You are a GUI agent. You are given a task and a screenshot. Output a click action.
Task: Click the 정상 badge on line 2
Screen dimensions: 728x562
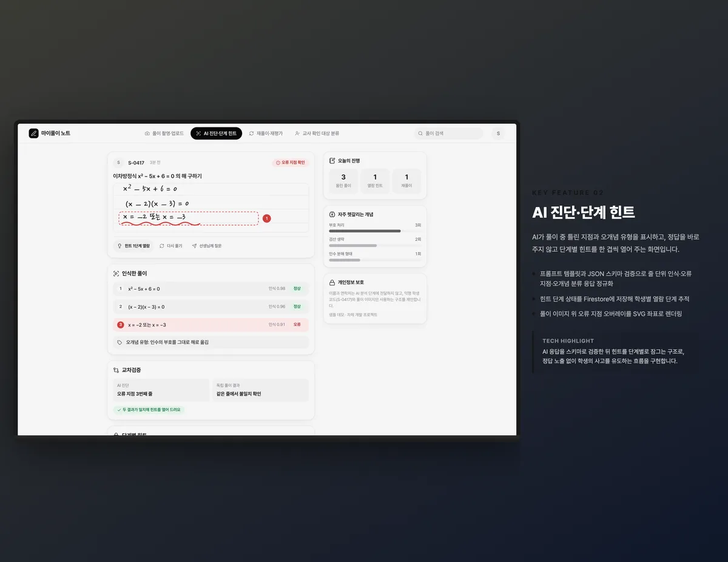click(297, 306)
